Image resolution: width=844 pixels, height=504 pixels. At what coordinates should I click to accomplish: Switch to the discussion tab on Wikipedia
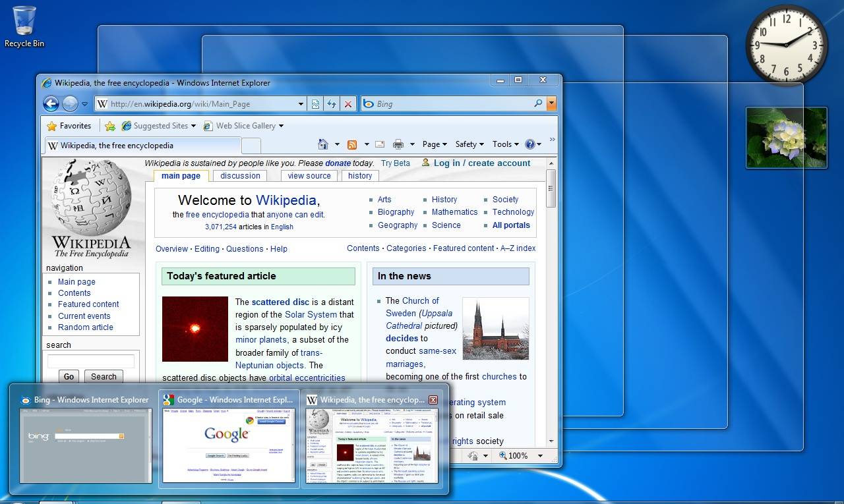(x=240, y=176)
